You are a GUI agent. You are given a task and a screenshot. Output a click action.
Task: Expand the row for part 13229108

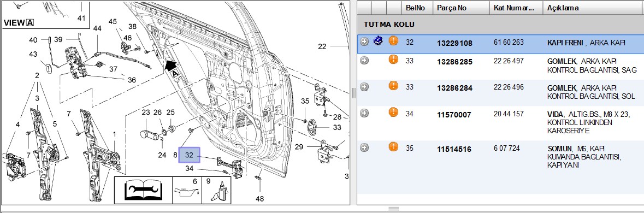364,42
